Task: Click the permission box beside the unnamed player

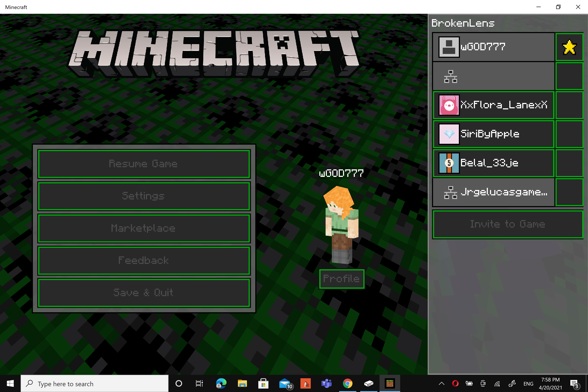Action: pos(569,76)
